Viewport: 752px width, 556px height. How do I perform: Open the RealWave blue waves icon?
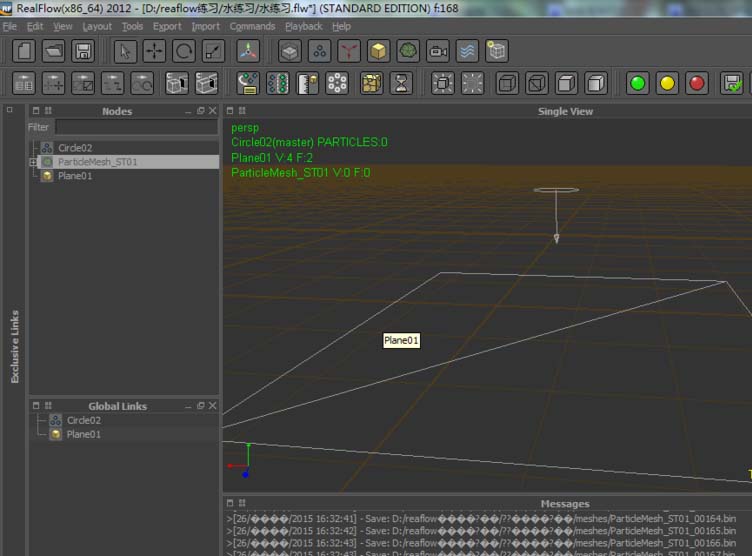(x=467, y=51)
